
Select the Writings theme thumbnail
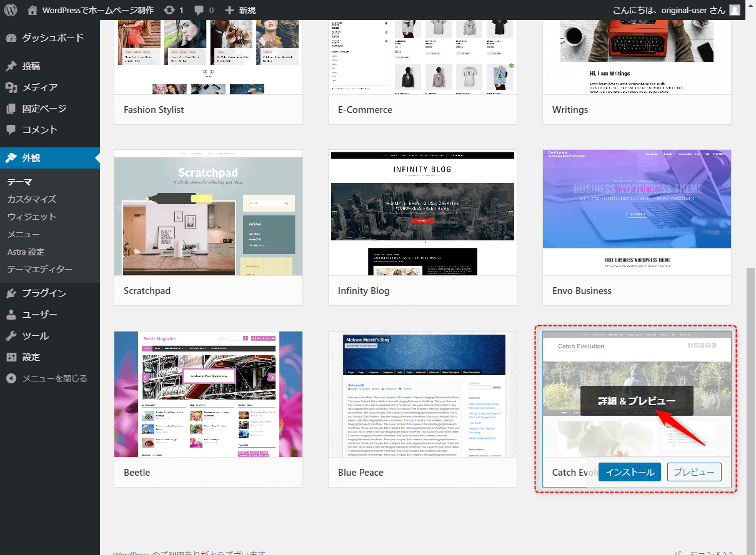[637, 57]
